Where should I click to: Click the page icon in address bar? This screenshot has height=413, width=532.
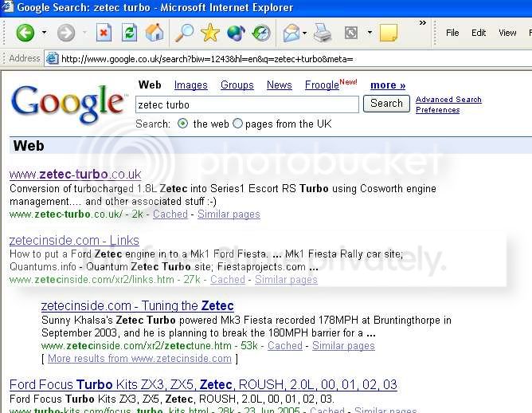point(53,59)
